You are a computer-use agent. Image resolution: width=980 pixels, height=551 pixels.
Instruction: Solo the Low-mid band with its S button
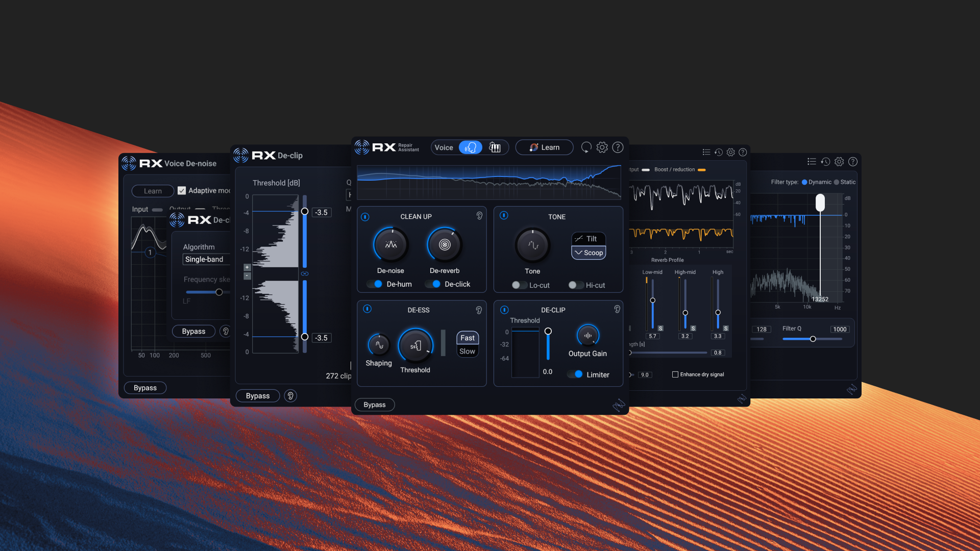pyautogui.click(x=660, y=328)
